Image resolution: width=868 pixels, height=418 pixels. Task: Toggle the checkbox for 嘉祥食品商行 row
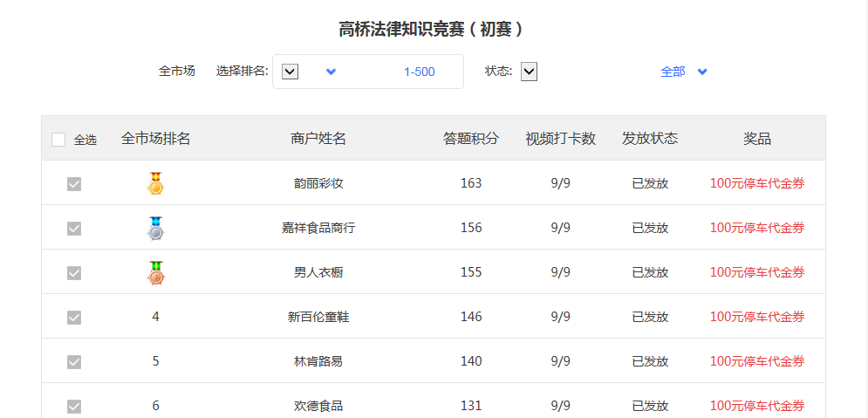point(74,229)
